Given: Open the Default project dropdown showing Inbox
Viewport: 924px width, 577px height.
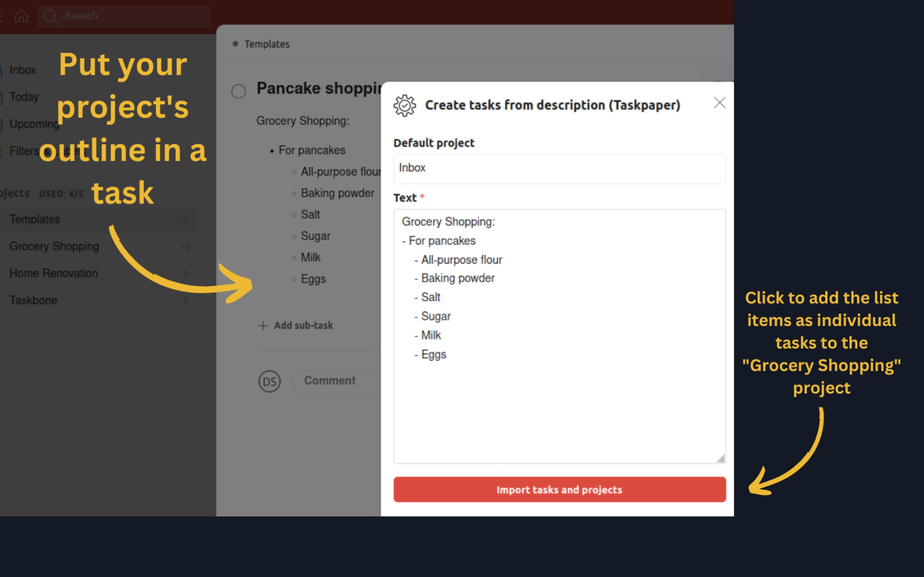Looking at the screenshot, I should coord(559,169).
